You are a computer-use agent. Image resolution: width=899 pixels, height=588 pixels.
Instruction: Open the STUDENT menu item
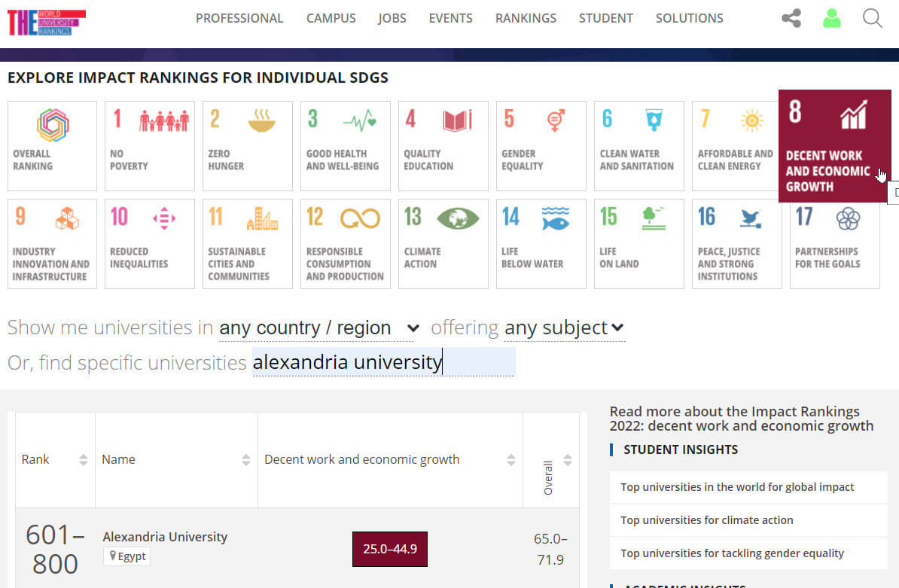pyautogui.click(x=605, y=18)
